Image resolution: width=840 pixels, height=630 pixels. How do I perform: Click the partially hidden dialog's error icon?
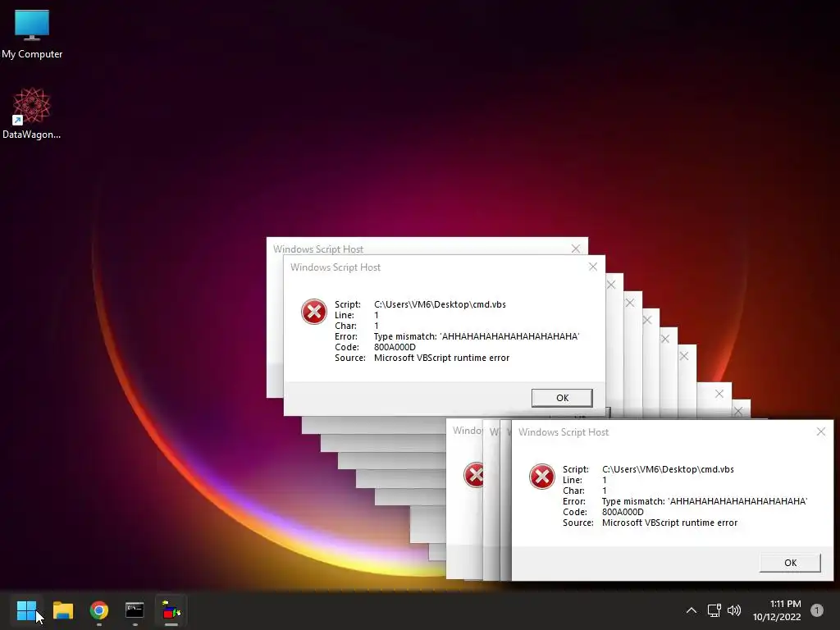pos(473,475)
